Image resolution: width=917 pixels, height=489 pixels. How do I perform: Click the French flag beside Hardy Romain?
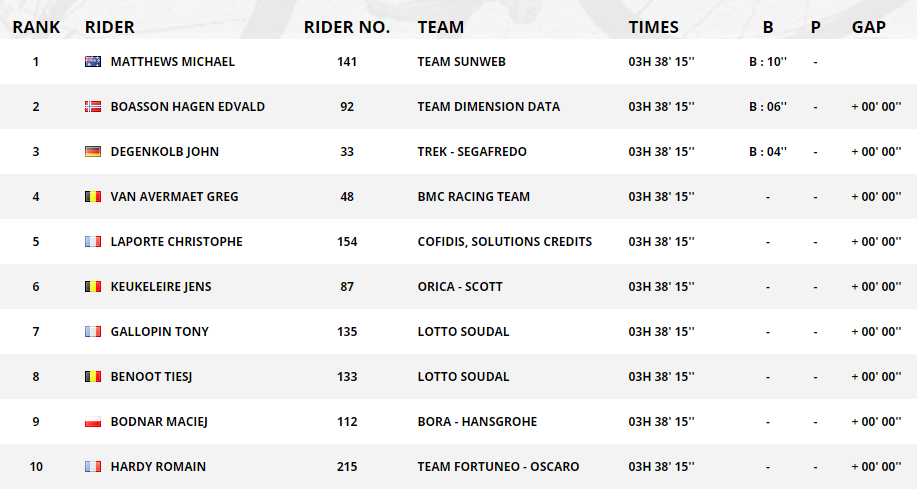point(93,467)
